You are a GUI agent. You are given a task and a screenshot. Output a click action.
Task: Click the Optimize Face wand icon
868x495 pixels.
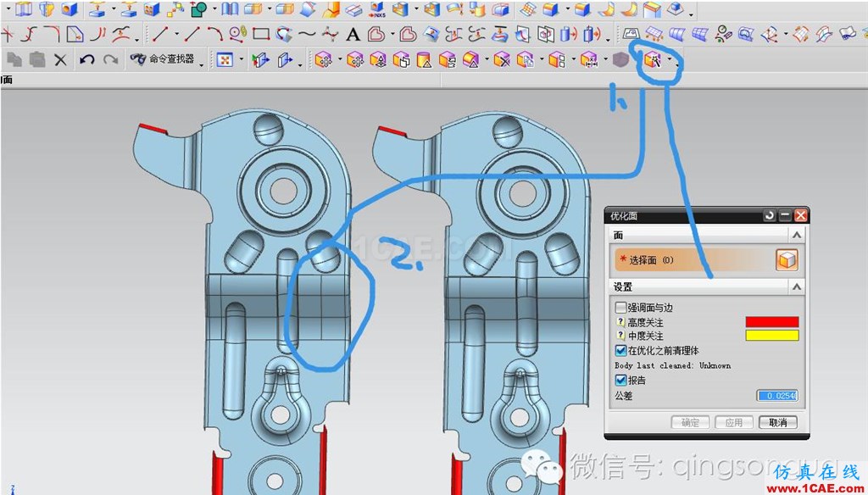coord(652,59)
